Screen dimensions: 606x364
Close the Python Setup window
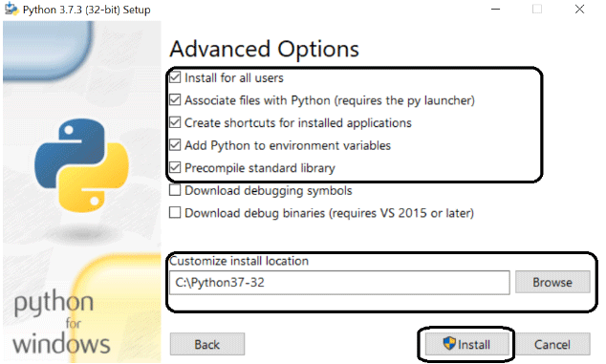tap(579, 10)
